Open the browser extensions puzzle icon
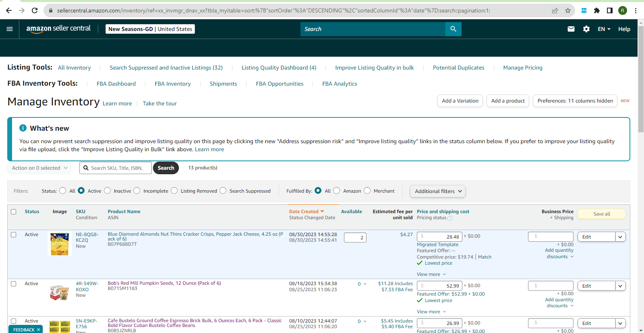Viewport: 644px width, 333px height. 597,10
